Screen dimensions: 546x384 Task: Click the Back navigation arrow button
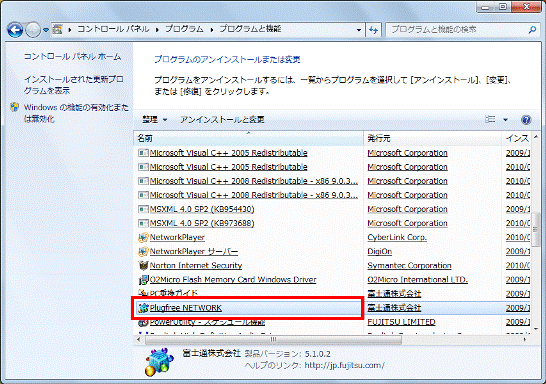tap(15, 30)
